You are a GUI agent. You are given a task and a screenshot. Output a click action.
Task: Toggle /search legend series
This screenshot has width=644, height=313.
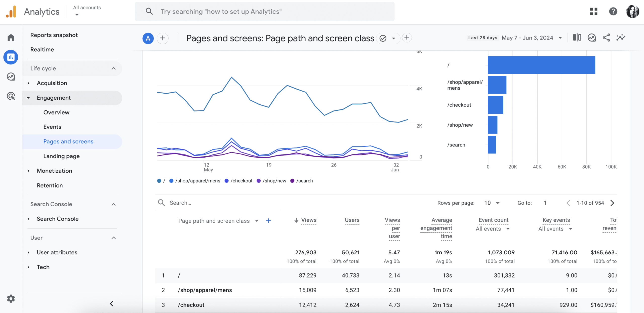(x=302, y=181)
